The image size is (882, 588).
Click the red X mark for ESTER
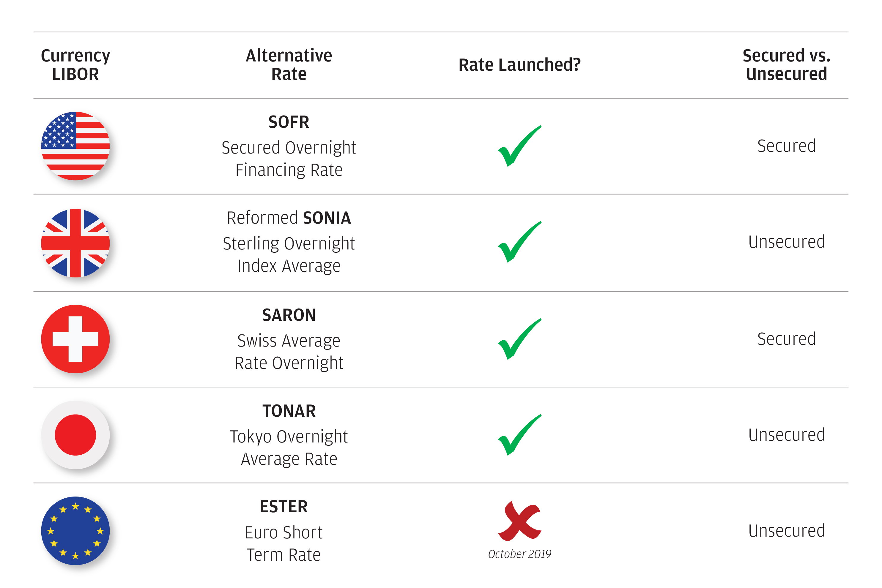coord(519,521)
